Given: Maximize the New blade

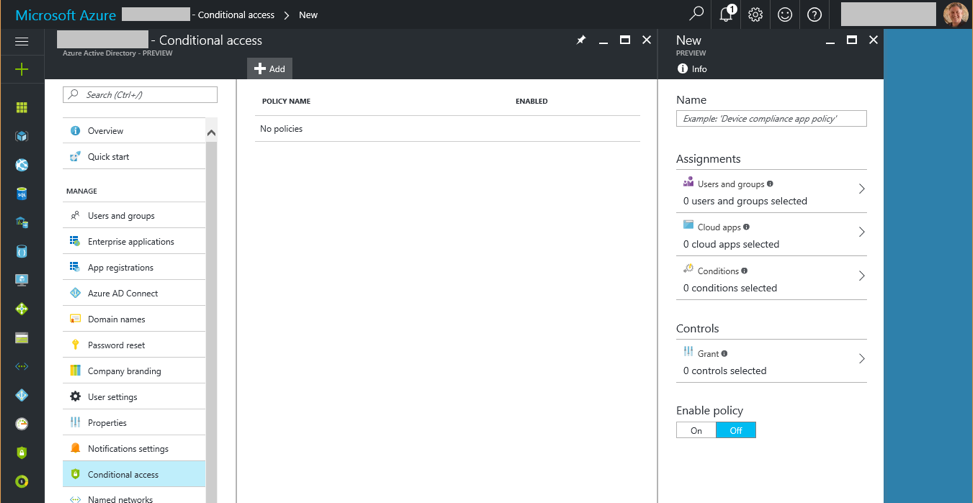Looking at the screenshot, I should pos(852,40).
